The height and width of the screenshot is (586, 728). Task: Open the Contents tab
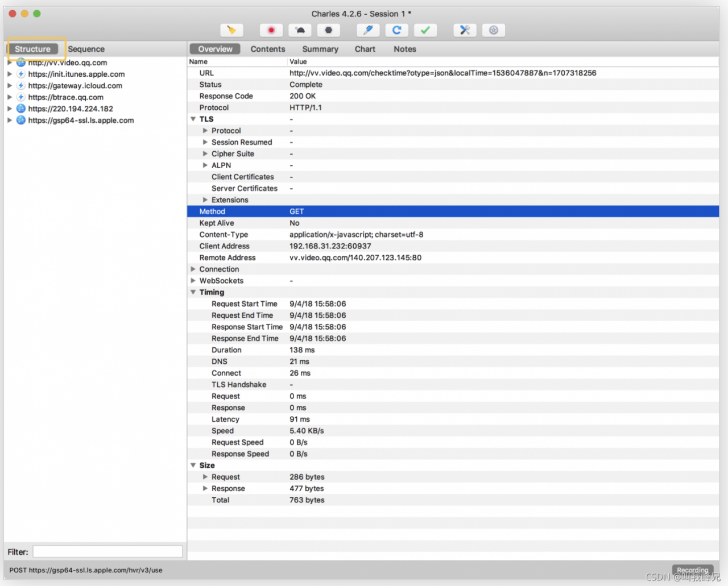pyautogui.click(x=267, y=49)
